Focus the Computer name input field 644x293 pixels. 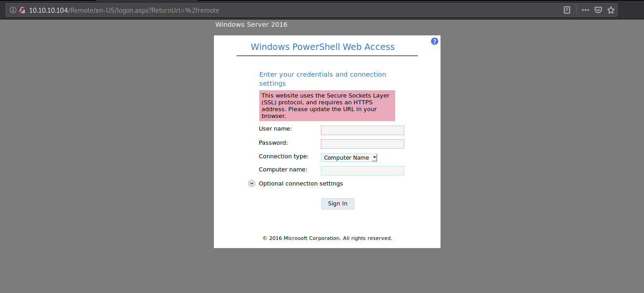(363, 171)
